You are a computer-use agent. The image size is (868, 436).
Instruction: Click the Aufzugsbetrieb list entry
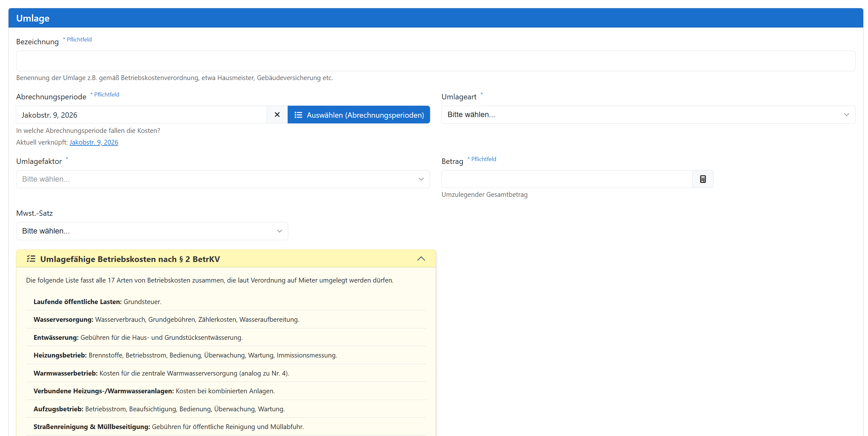pos(159,409)
